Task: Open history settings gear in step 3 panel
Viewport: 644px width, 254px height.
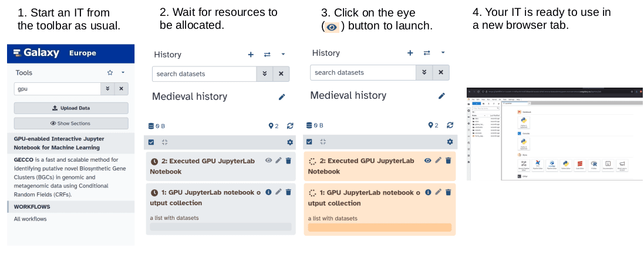Action: (x=450, y=142)
